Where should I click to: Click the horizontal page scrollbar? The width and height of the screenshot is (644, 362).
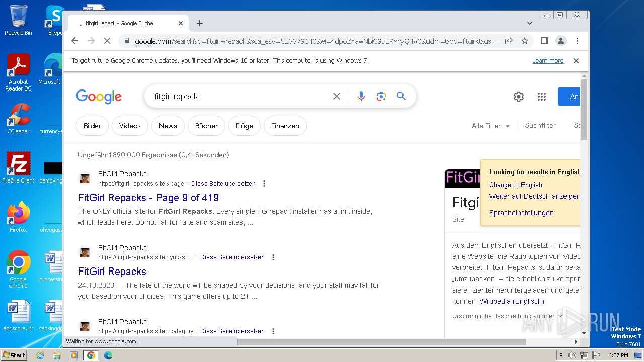click(381, 341)
